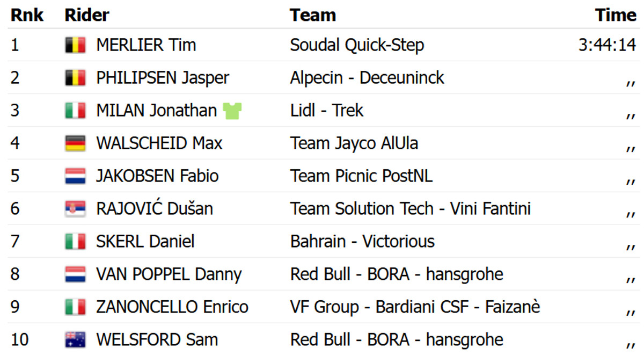This screenshot has height=355, width=644.
Task: Select the Lidl - Trek team link
Action: tap(326, 111)
